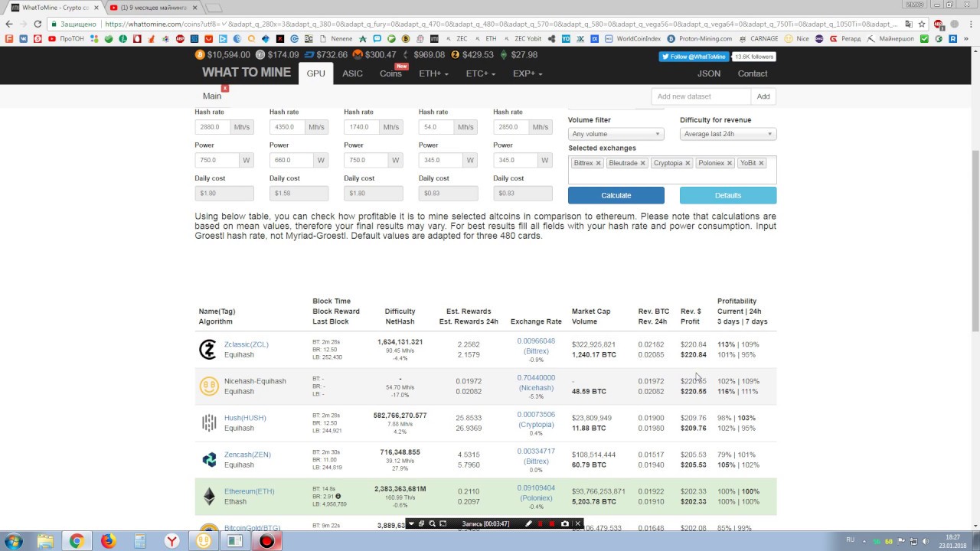Remove Bittrex from selected exchanges
The height and width of the screenshot is (551, 980).
(599, 163)
